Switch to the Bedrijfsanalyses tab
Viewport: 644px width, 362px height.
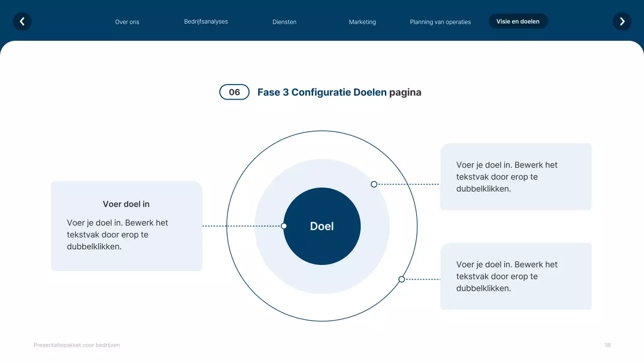click(206, 22)
